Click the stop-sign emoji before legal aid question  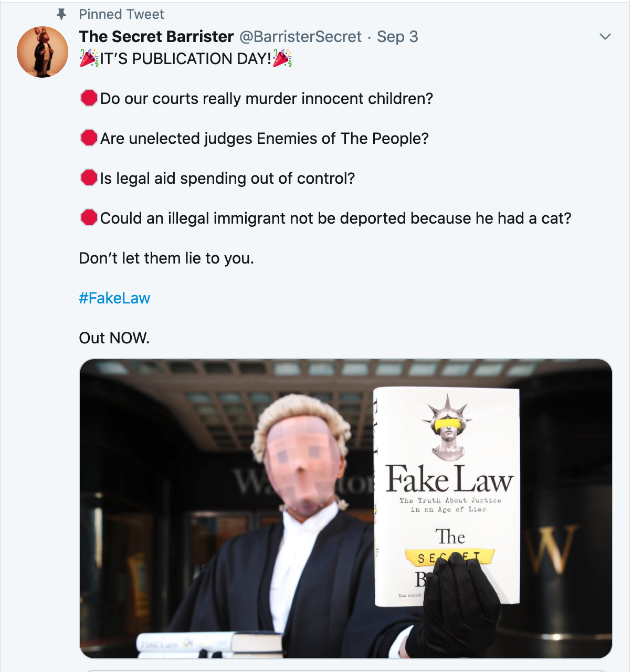tap(88, 177)
